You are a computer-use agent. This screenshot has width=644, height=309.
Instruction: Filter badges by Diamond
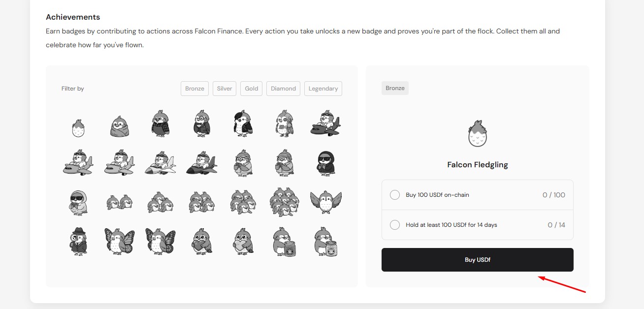pos(283,89)
